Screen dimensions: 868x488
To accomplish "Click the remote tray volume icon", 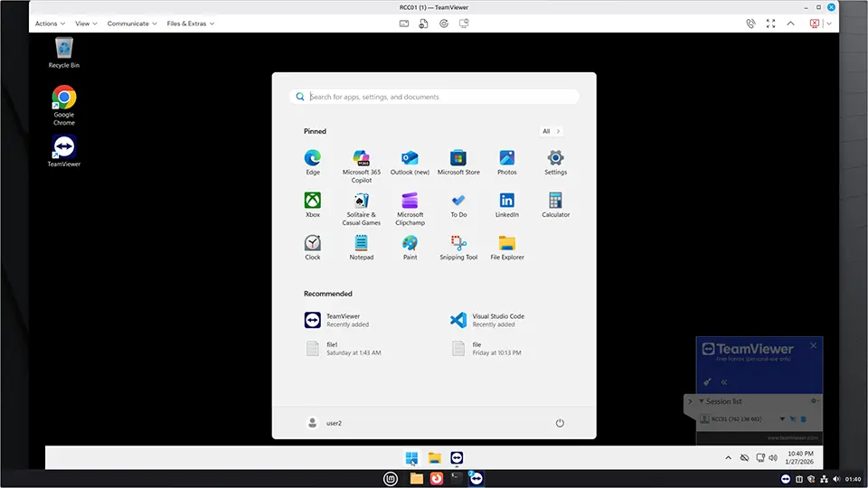I will click(773, 457).
